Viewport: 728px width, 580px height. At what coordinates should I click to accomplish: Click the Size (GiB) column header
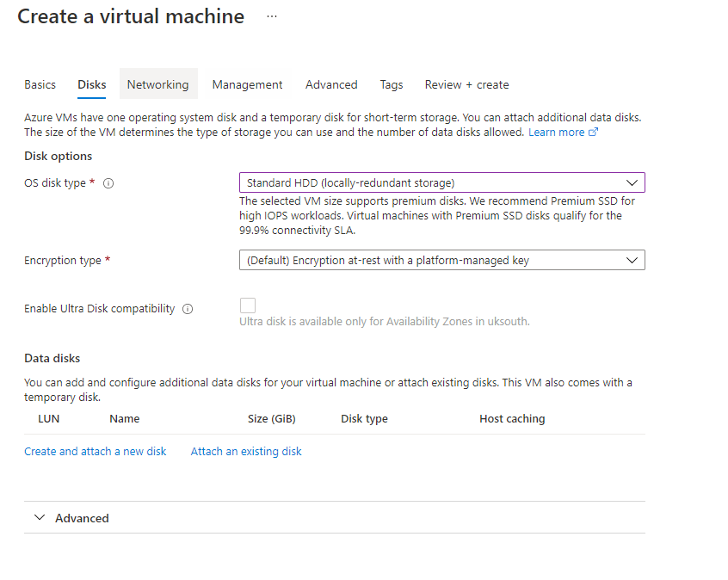click(271, 419)
